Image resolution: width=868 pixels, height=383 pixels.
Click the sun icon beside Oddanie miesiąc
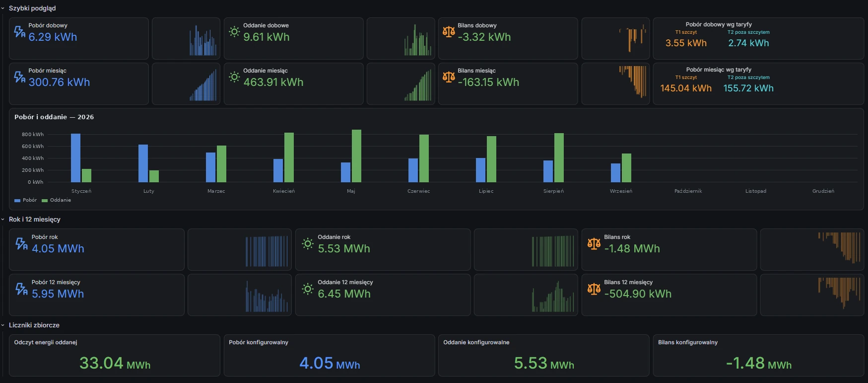click(234, 77)
